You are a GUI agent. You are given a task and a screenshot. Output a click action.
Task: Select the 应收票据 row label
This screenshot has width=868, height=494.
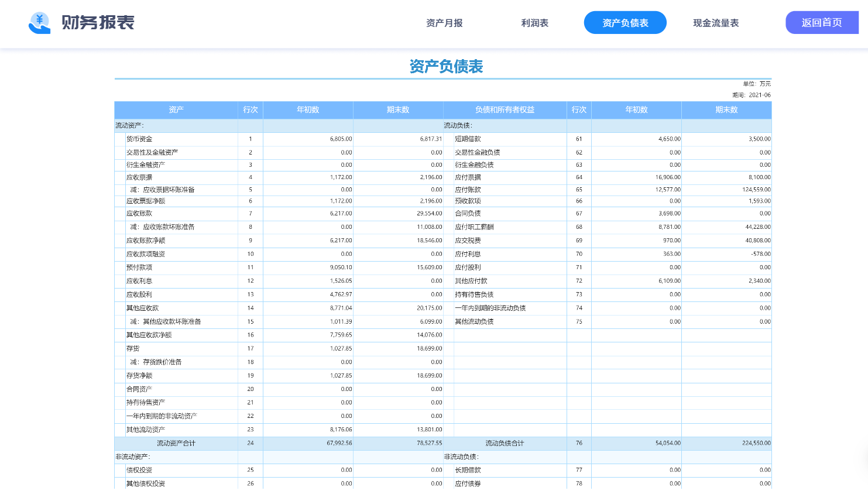(x=139, y=177)
